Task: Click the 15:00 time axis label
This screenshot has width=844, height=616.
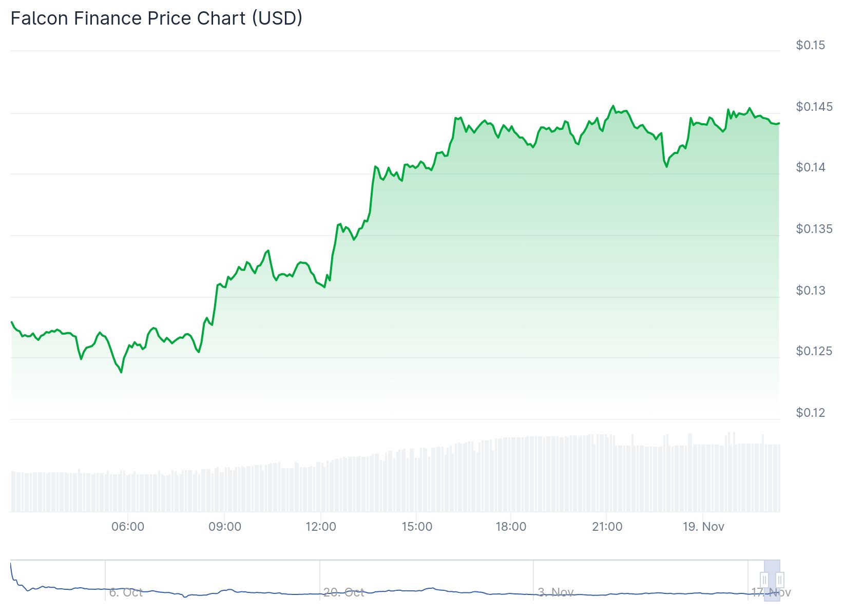Action: click(417, 527)
